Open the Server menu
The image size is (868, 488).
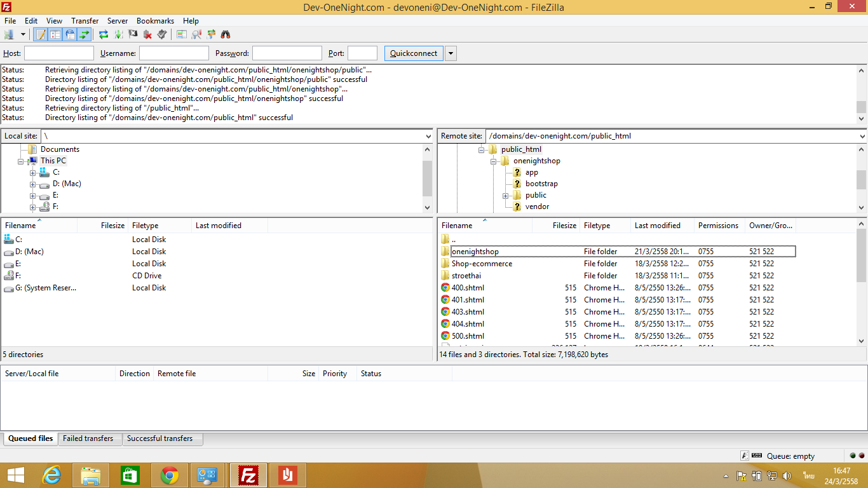pyautogui.click(x=118, y=21)
